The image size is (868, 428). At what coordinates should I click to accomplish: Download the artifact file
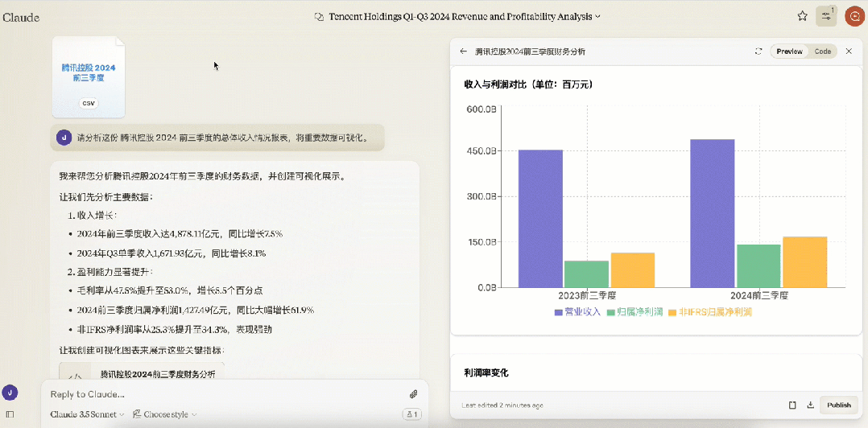click(x=810, y=405)
